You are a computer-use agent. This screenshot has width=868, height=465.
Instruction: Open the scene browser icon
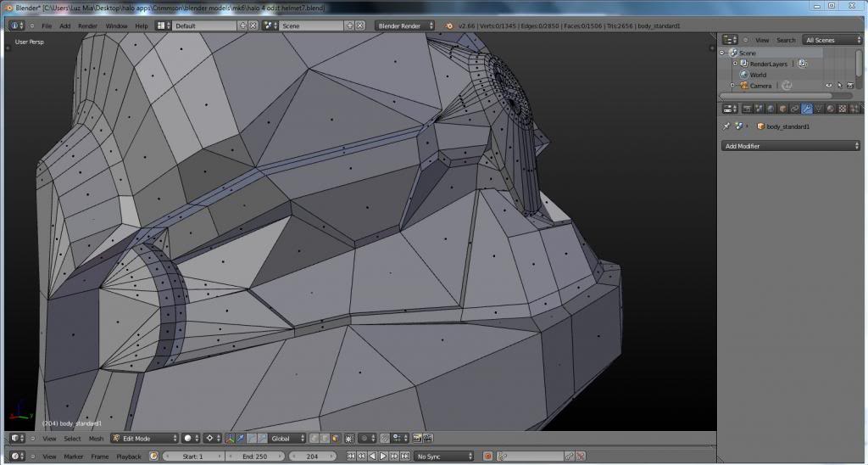270,25
